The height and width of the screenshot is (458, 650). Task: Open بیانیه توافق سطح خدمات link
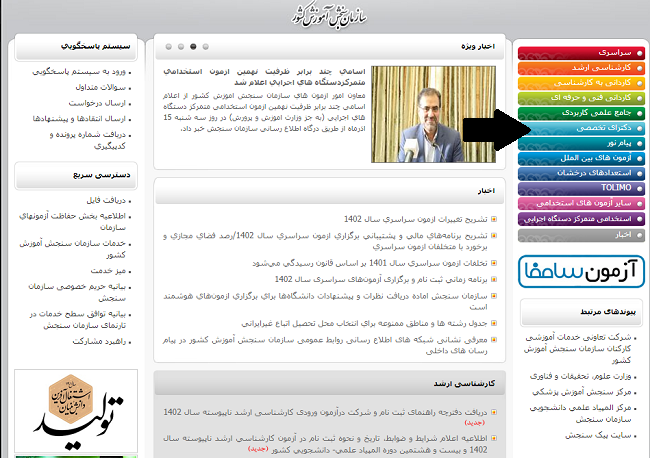pyautogui.click(x=78, y=320)
